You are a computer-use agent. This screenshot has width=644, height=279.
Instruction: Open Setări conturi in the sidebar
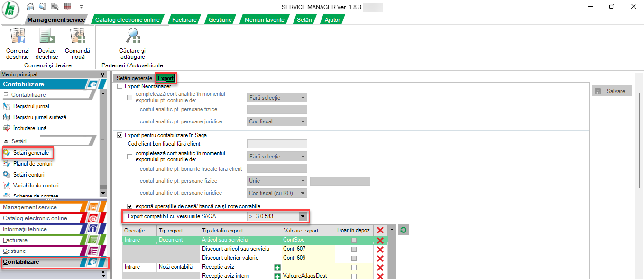[29, 175]
